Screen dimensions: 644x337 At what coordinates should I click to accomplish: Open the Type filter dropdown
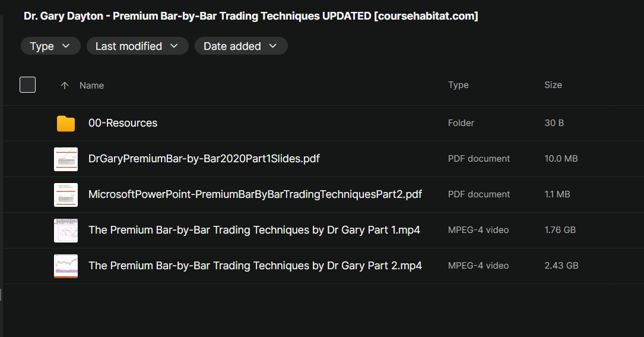50,46
